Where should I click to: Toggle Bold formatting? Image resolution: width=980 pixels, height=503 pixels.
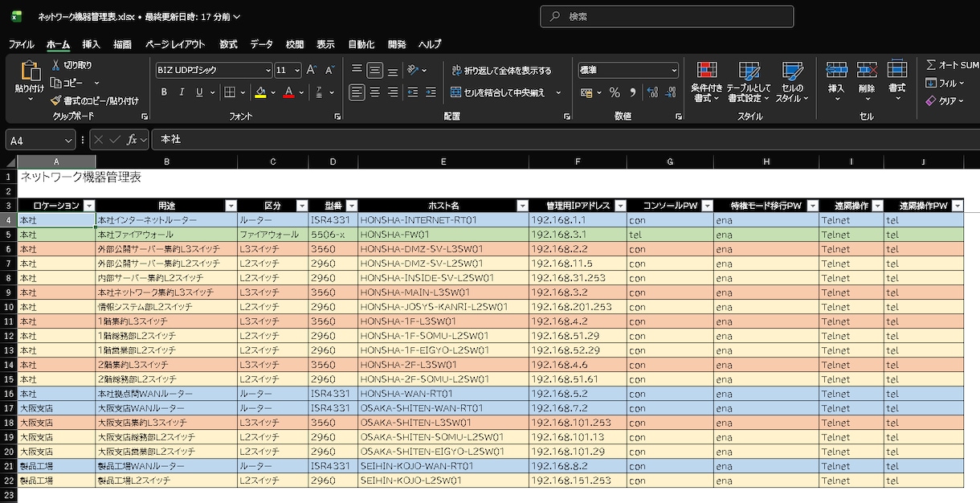coord(164,92)
